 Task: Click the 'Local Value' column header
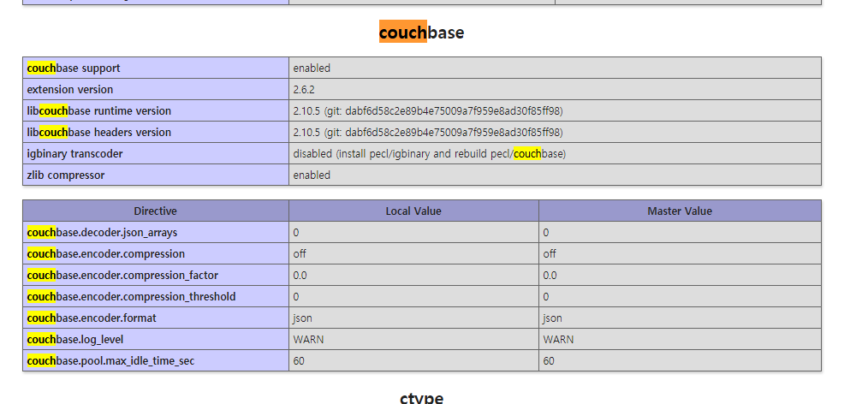tap(413, 211)
